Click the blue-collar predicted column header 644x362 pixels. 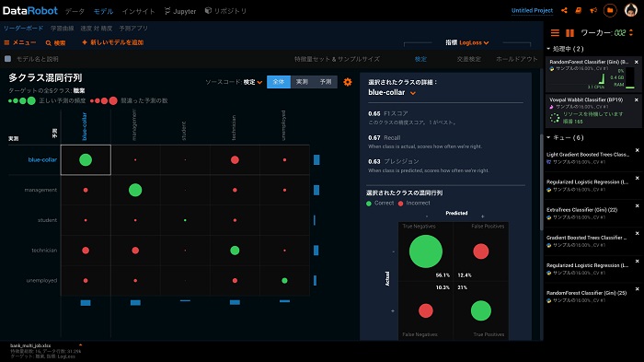pyautogui.click(x=85, y=126)
